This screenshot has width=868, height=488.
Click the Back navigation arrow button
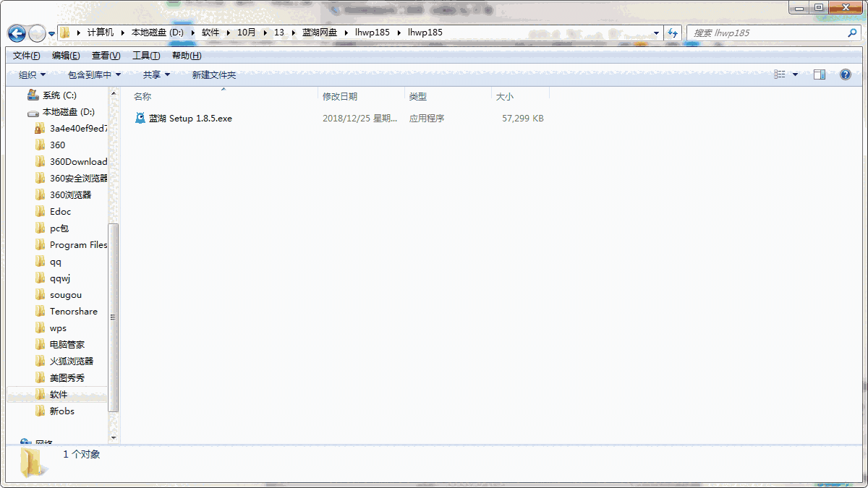point(17,33)
